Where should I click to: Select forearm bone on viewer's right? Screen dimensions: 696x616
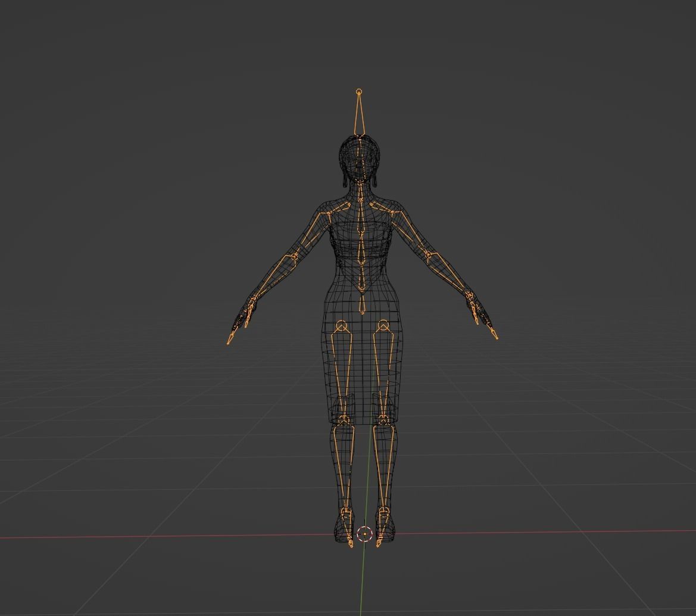coord(449,274)
